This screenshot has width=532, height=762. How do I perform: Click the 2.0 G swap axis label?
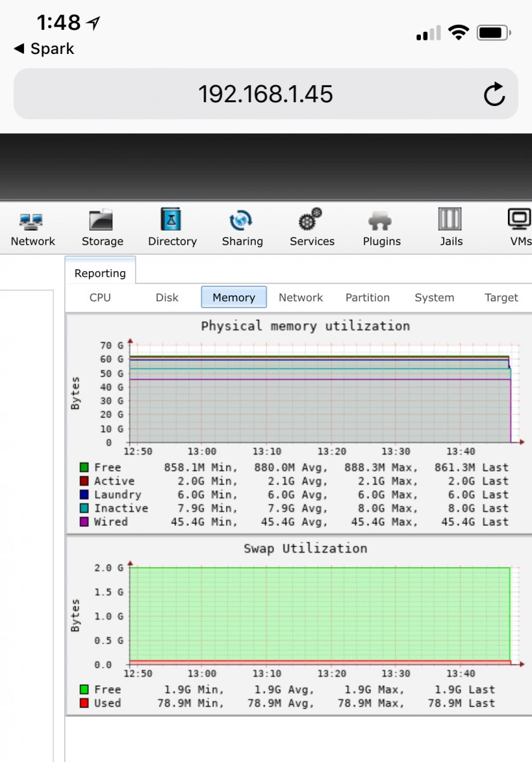tap(108, 568)
